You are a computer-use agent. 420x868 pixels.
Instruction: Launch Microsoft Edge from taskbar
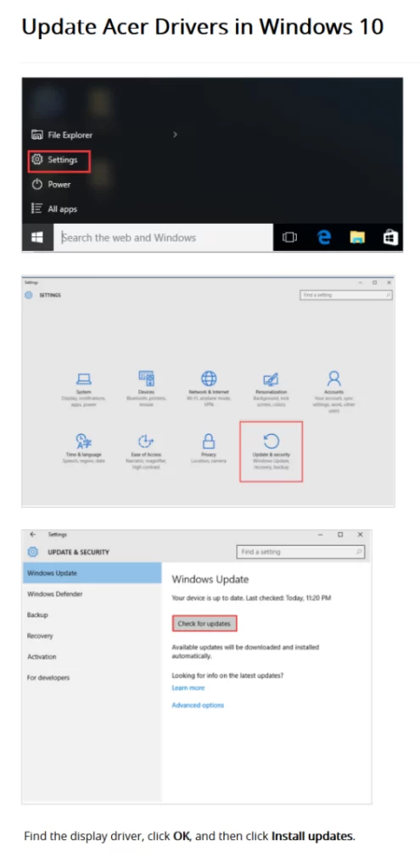pos(323,237)
